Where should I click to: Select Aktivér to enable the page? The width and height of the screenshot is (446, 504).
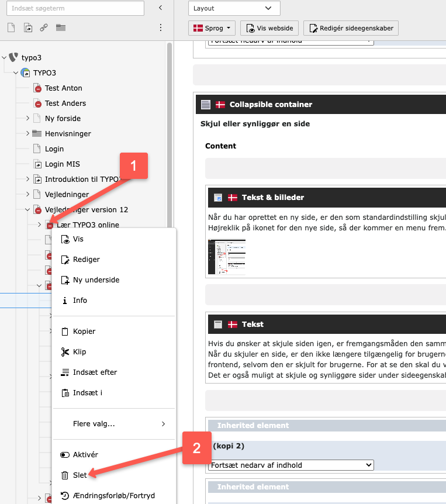[86, 455]
